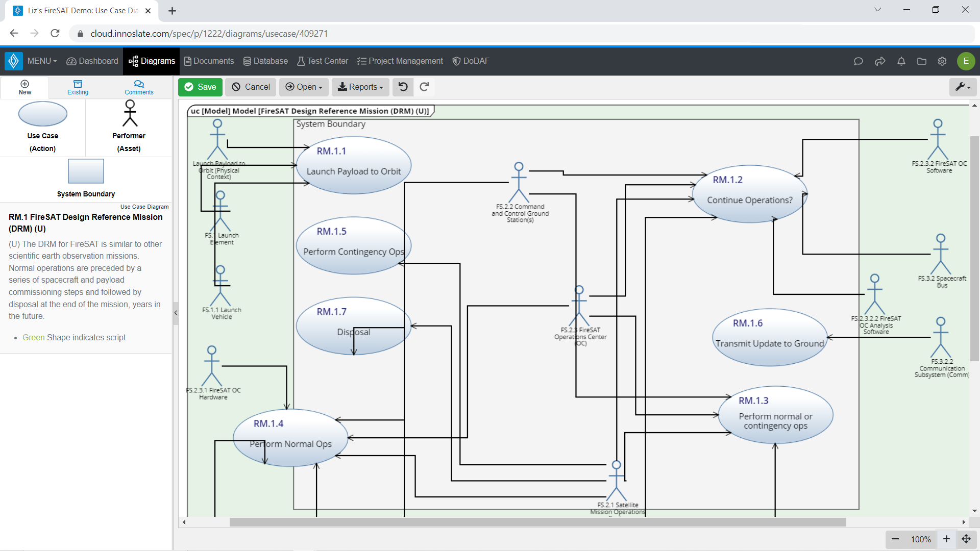Click the undo icon in the toolbar
This screenshot has height=551, width=980.
pyautogui.click(x=403, y=87)
